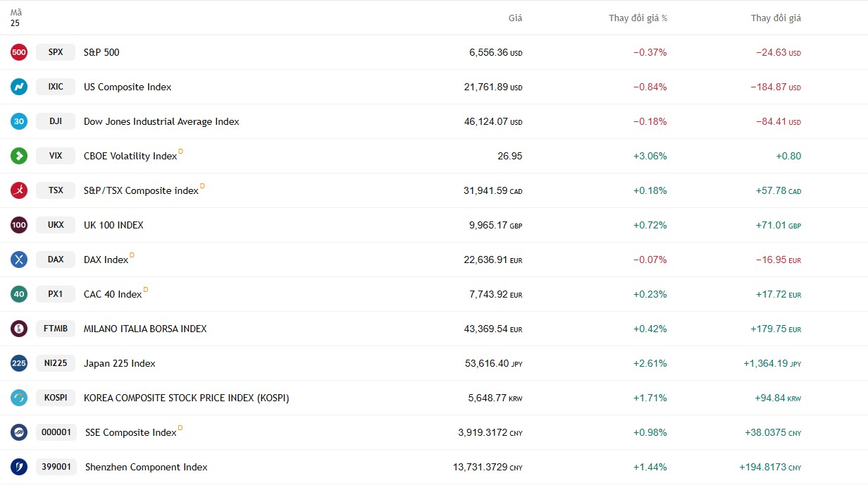This screenshot has width=868, height=488.
Task: Click the UK 100 logo icon
Action: click(19, 225)
